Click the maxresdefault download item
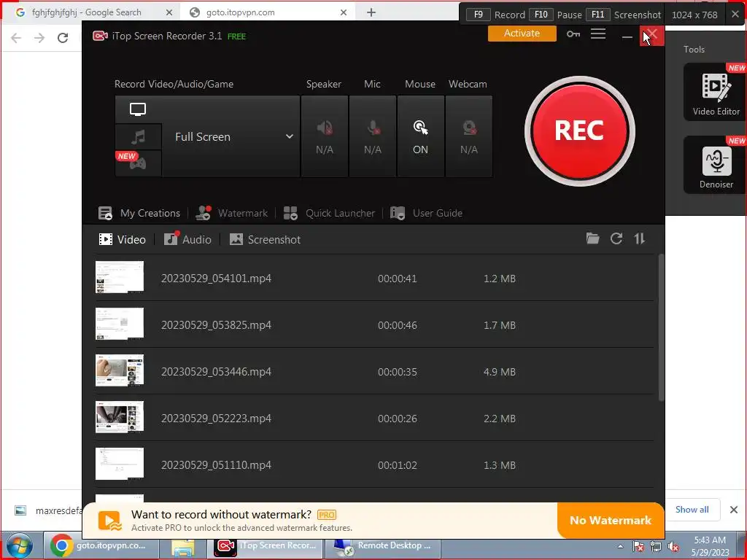 [47, 510]
